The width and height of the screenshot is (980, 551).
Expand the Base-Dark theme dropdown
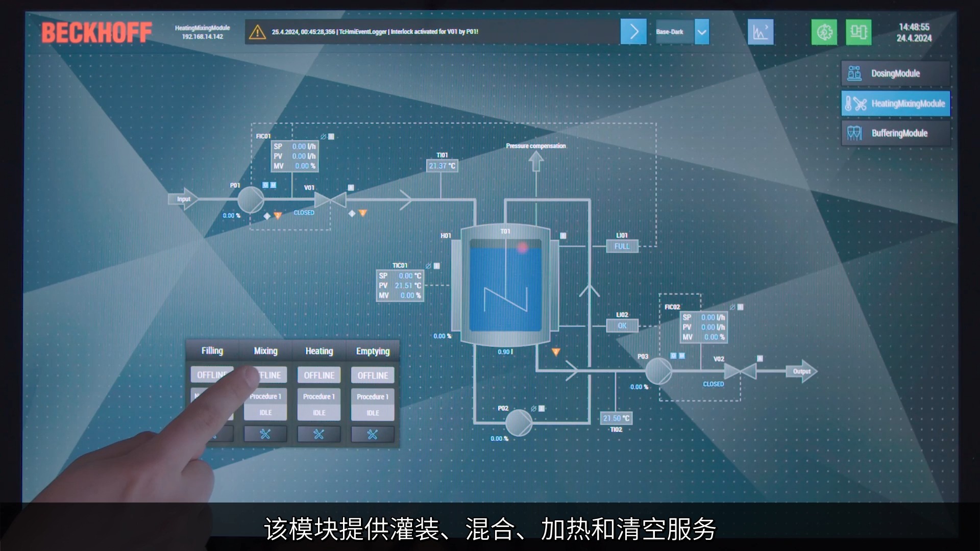pos(703,32)
